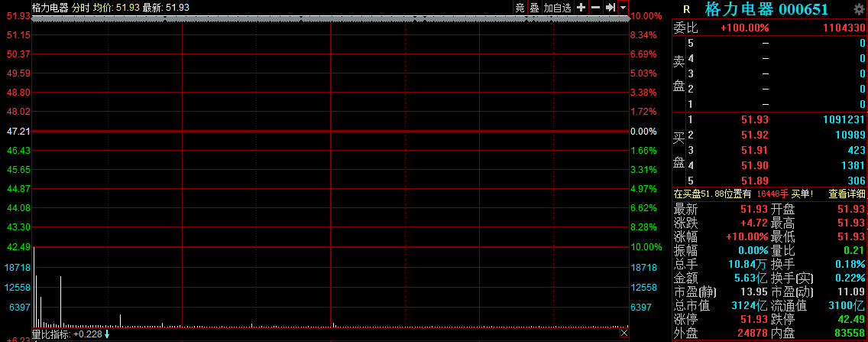Click the yellow R marker
Viewport: 868px width, 342px height.
click(x=686, y=9)
